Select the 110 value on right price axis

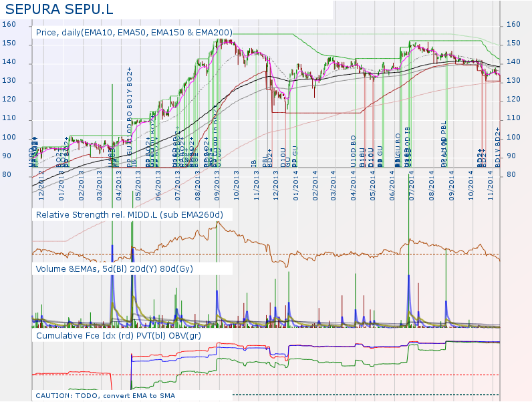coord(513,118)
